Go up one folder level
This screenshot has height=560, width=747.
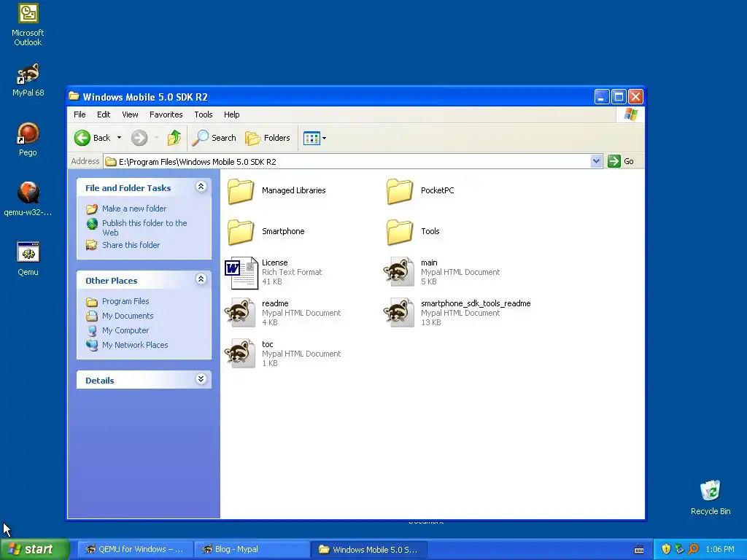[174, 138]
